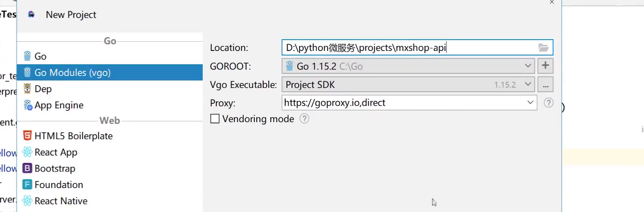Show Vendoring mode help tooltip
Screen dimensions: 644x212
[x=304, y=119]
